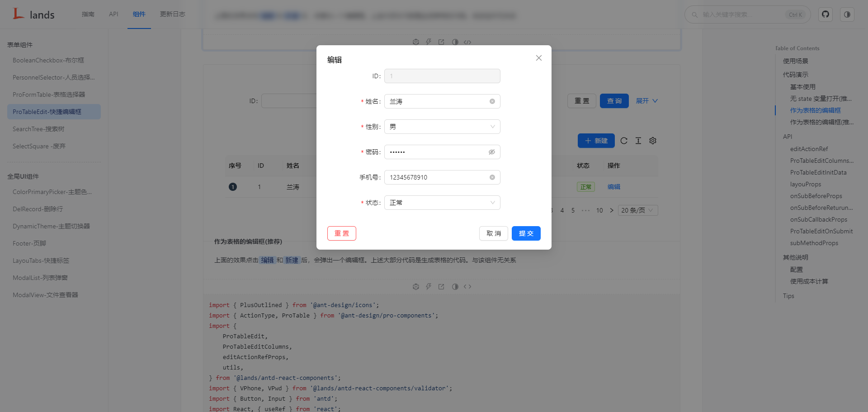Open the 组件 nav tab

click(139, 14)
